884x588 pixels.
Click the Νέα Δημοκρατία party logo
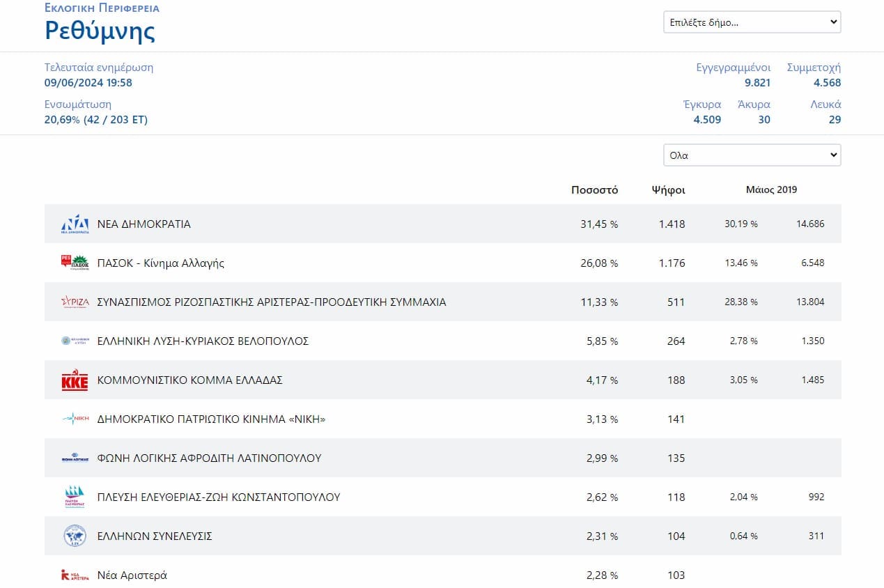(75, 224)
